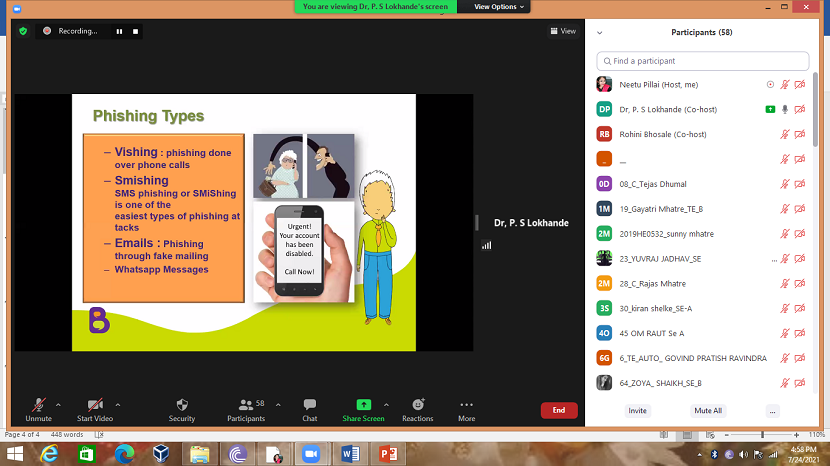
Task: Open the Chat panel
Action: (x=310, y=410)
